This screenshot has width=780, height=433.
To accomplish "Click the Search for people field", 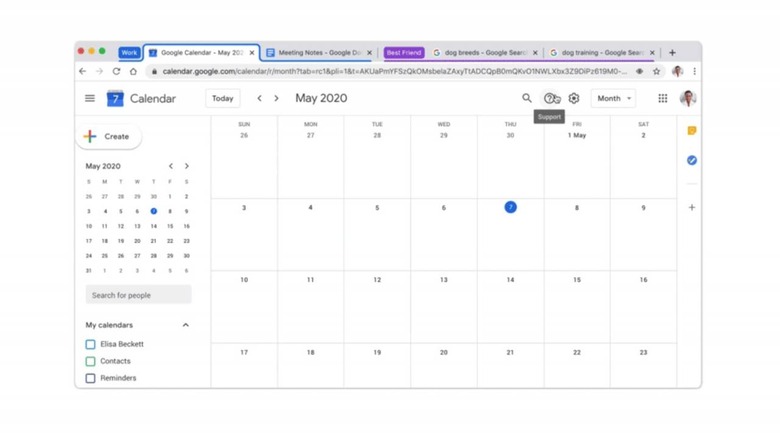I will click(138, 295).
